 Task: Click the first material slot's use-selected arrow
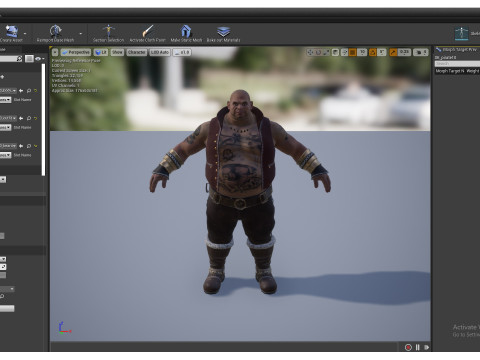click(x=21, y=91)
